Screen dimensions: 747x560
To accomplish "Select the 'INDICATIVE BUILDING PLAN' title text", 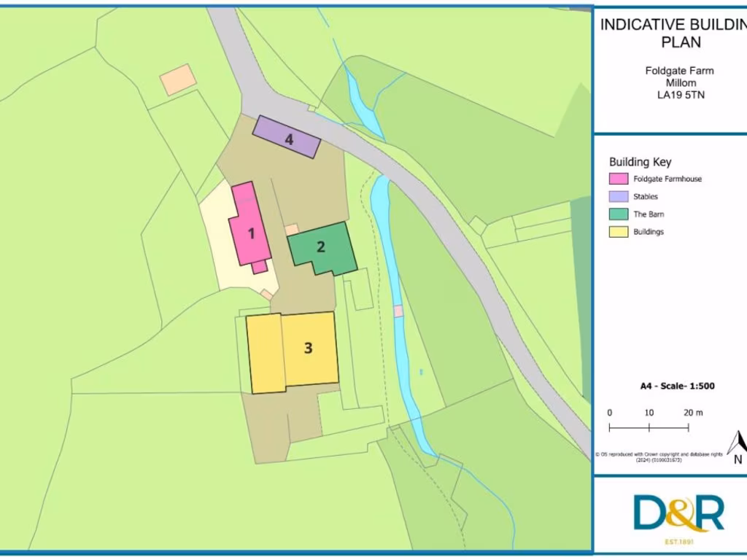I will tap(671, 33).
